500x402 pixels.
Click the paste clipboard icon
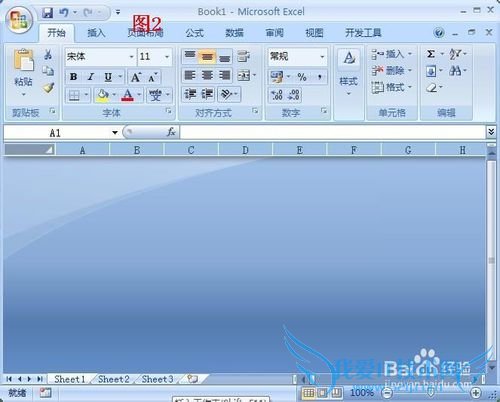23,60
